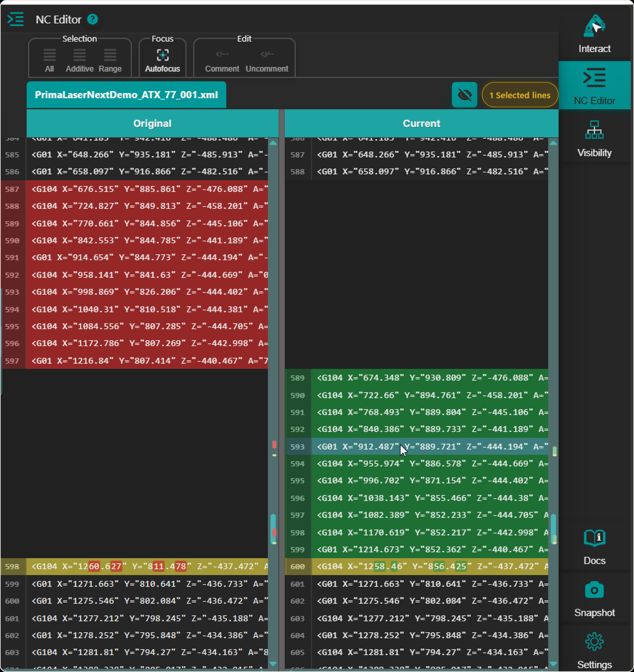Click the NC Editor menu icon in the header
Viewport: 634px width, 672px height.
point(16,19)
